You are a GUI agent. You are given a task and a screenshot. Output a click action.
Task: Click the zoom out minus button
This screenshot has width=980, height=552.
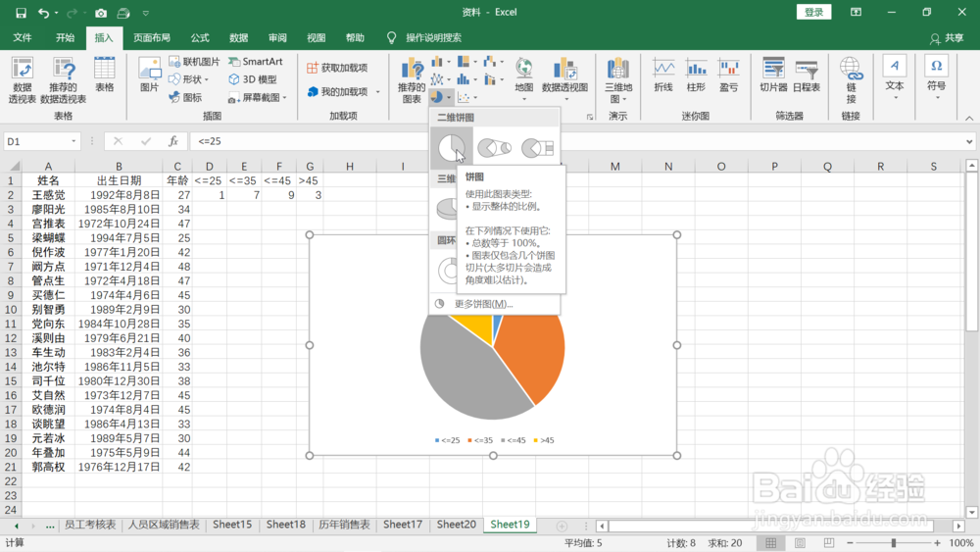pyautogui.click(x=850, y=542)
